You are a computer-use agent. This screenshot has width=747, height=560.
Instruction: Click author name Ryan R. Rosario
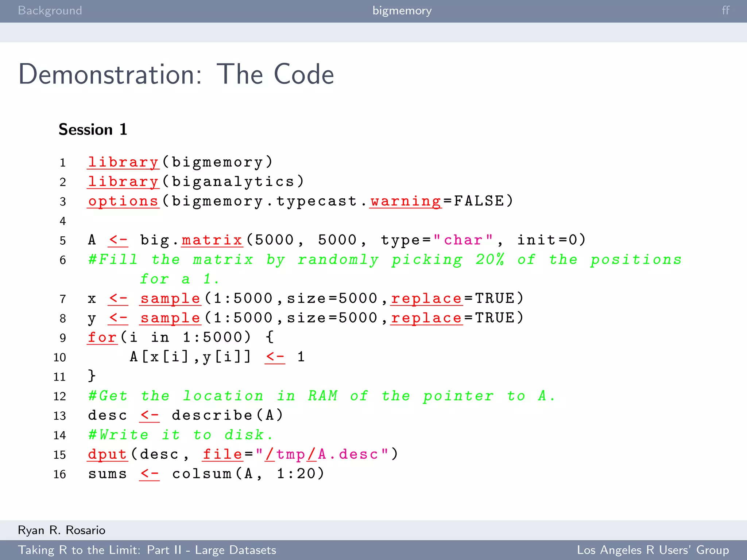[62, 530]
